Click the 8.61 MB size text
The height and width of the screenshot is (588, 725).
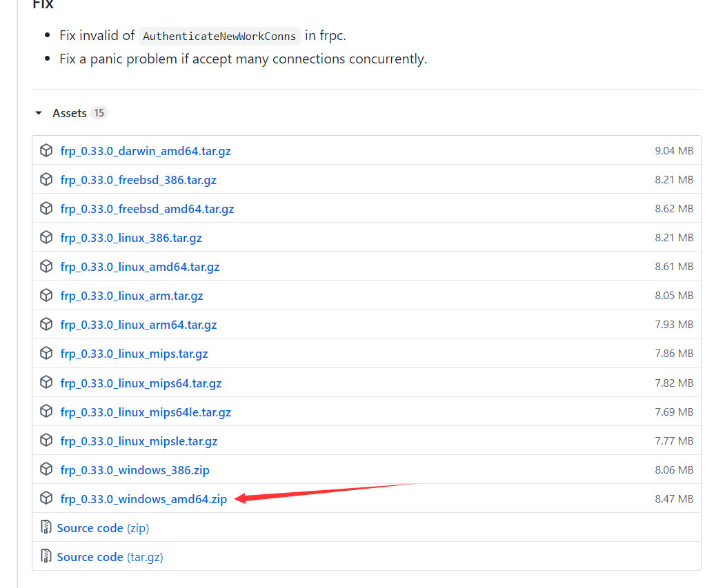click(674, 267)
